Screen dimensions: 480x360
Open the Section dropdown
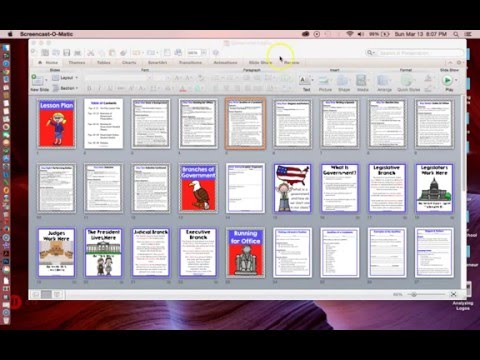point(65,88)
